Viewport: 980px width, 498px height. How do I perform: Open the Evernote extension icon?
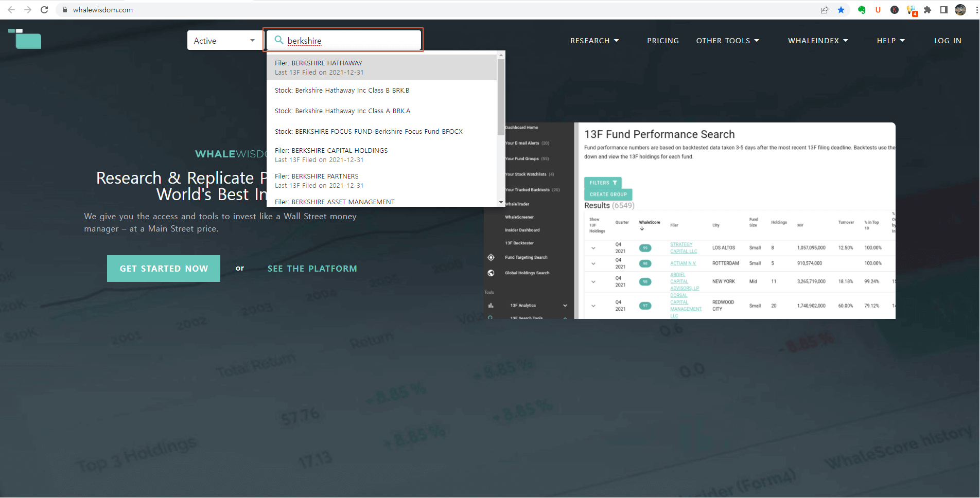tap(862, 10)
